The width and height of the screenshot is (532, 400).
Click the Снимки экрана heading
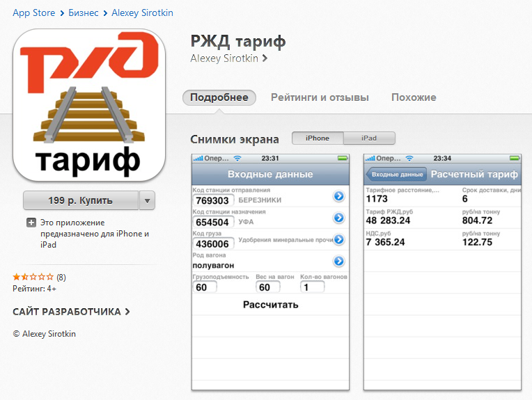[235, 139]
